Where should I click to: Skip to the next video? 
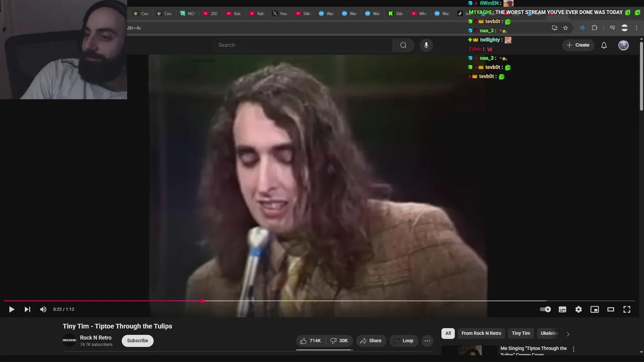pyautogui.click(x=27, y=309)
